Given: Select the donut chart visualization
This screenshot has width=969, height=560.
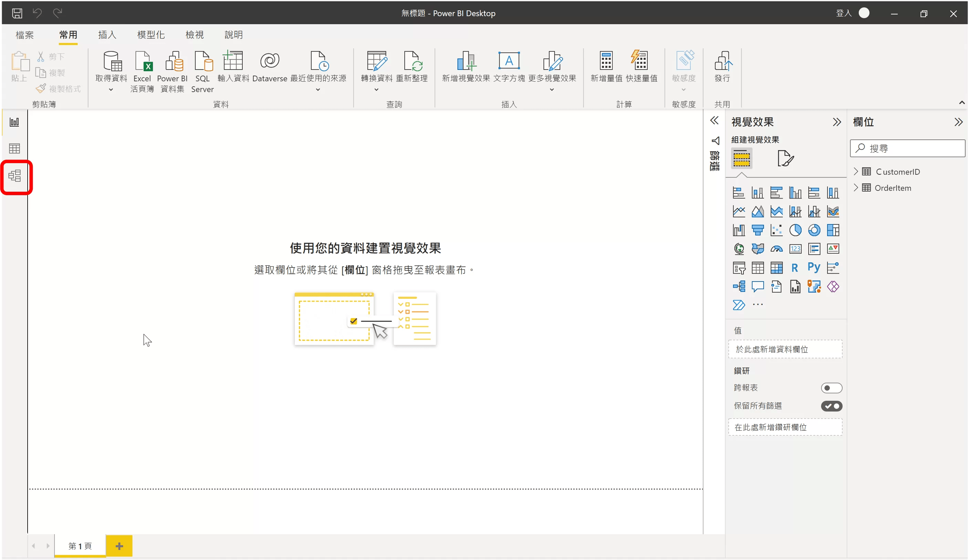Looking at the screenshot, I should pyautogui.click(x=814, y=230).
